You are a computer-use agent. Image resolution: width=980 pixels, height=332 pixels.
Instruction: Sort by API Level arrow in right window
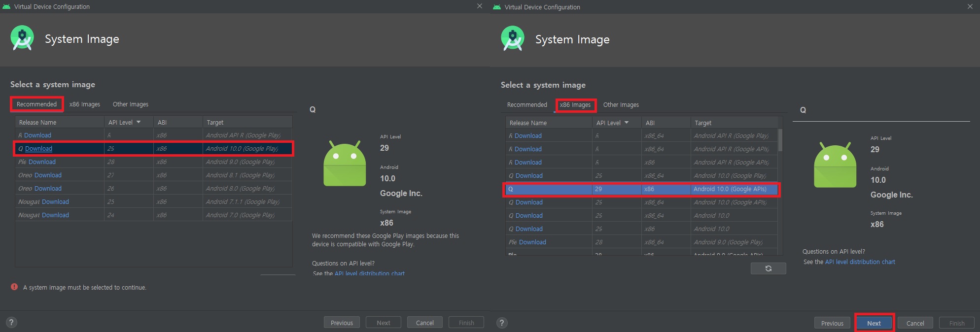(x=627, y=123)
